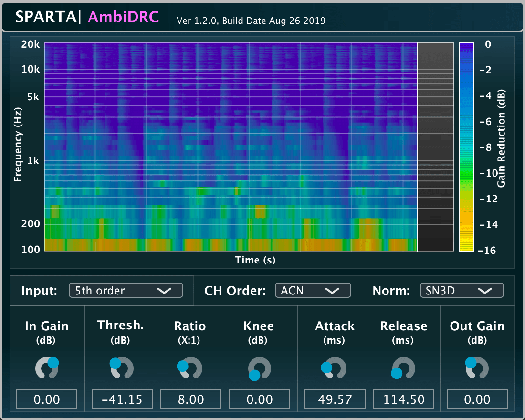Click the Ratio knob
The height and width of the screenshot is (420, 525).
pyautogui.click(x=190, y=368)
